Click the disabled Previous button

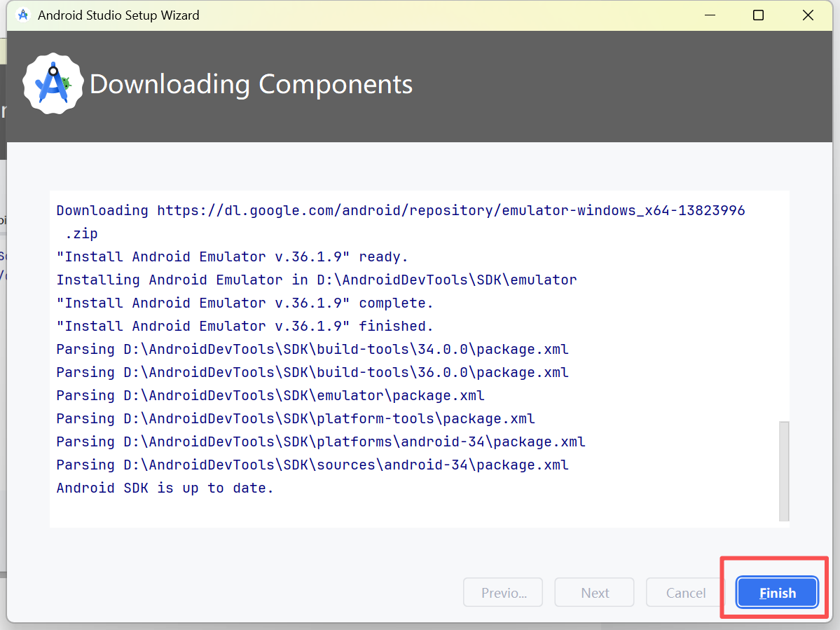[x=503, y=592]
